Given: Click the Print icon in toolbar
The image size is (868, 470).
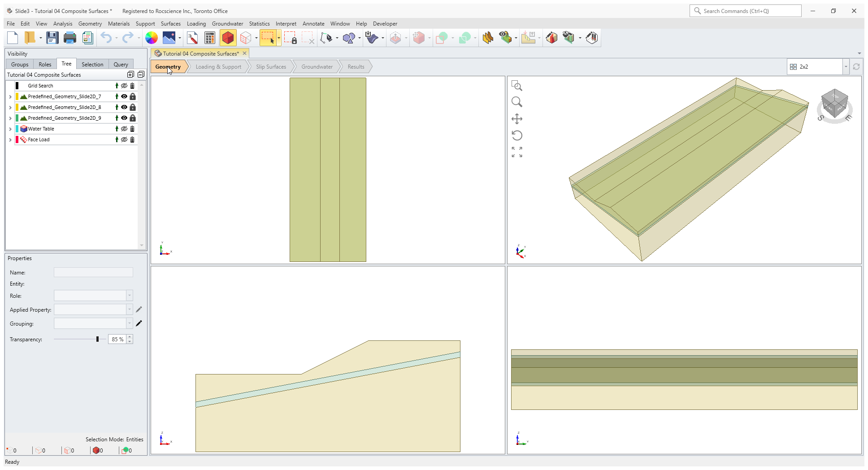Looking at the screenshot, I should click(x=69, y=38).
